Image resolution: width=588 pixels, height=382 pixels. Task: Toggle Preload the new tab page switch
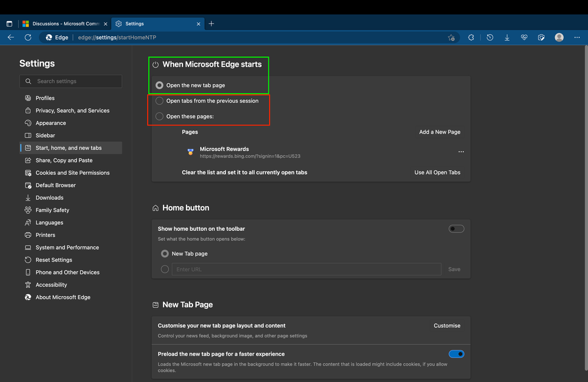456,354
